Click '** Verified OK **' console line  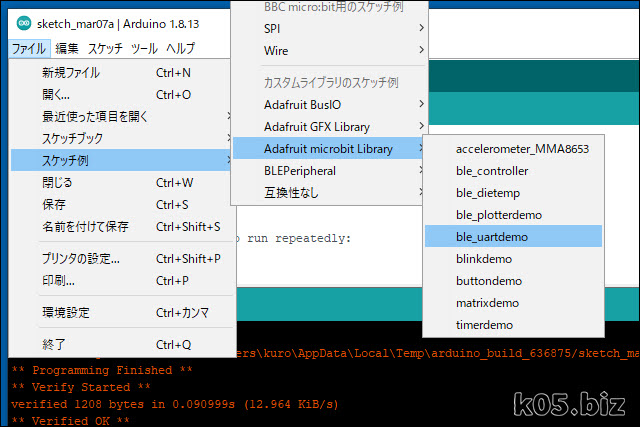pyautogui.click(x=70, y=420)
